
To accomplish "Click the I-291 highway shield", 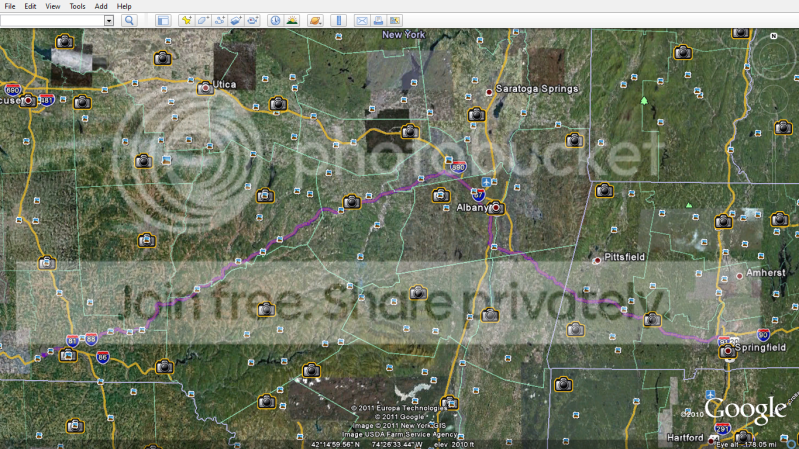I will (x=723, y=428).
